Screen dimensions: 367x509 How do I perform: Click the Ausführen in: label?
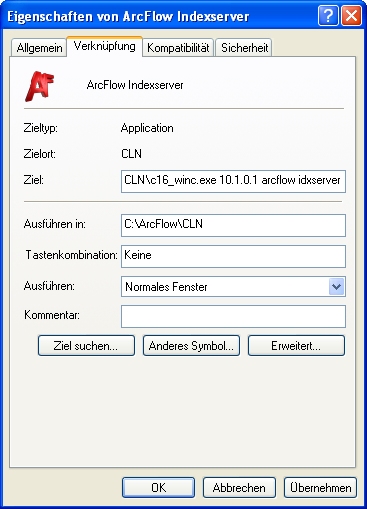55,224
